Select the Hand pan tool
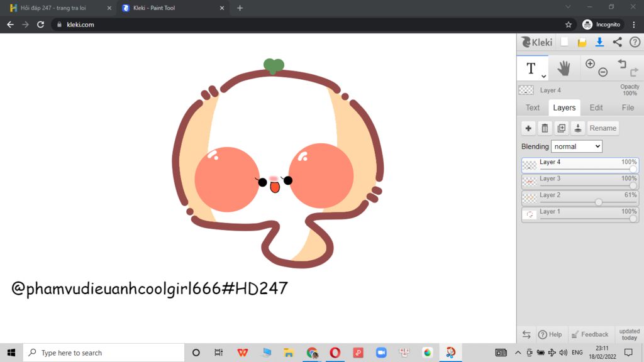This screenshot has width=644, height=362. pos(564,68)
